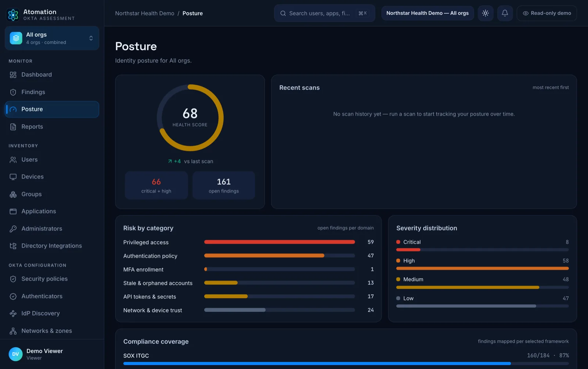Image resolution: width=588 pixels, height=369 pixels.
Task: Click the DV user avatar
Action: [x=15, y=354]
